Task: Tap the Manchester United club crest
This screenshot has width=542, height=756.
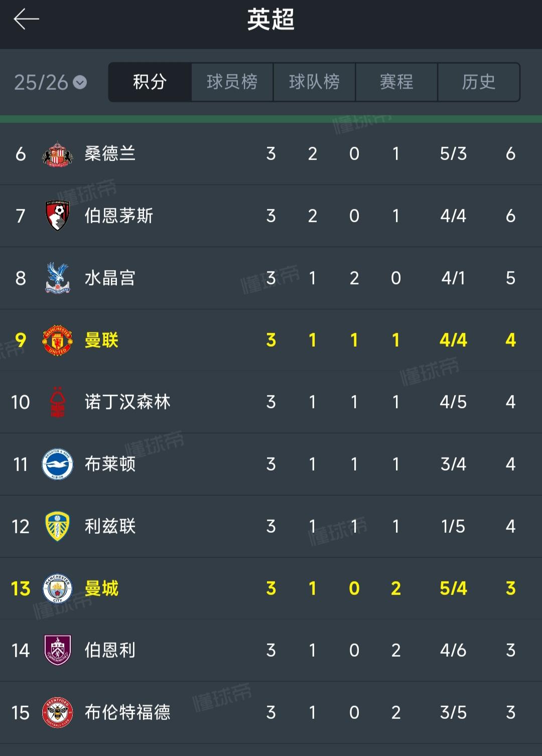Action: [57, 340]
